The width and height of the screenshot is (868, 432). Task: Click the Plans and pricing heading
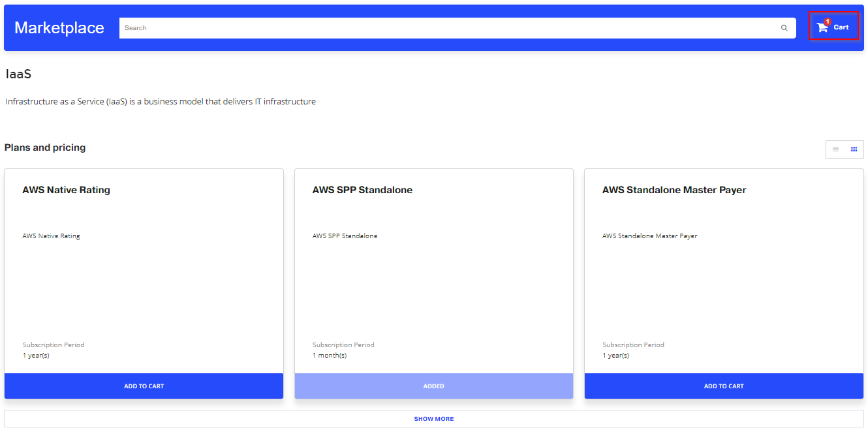click(x=45, y=147)
